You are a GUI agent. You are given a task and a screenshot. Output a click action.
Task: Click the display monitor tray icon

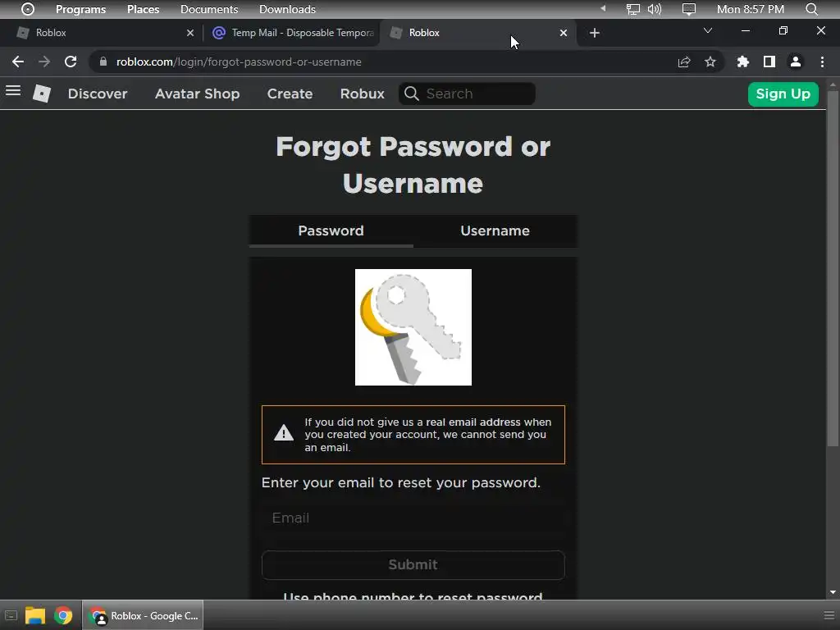(689, 9)
